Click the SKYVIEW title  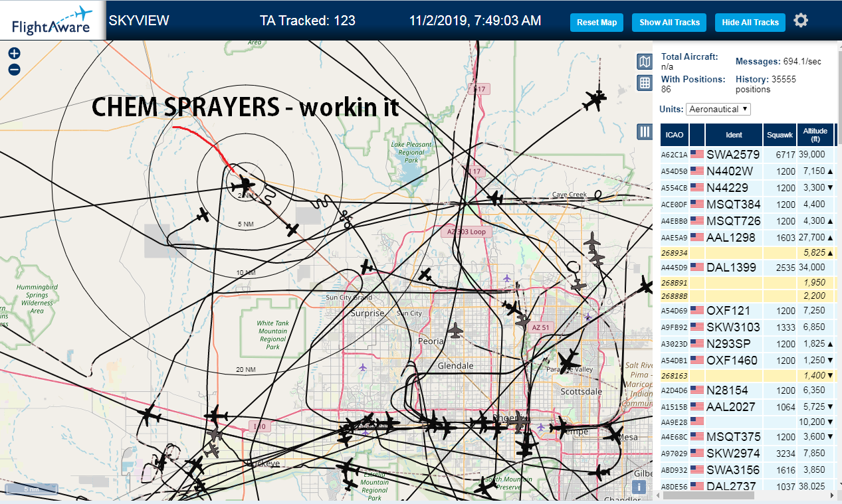tap(139, 21)
